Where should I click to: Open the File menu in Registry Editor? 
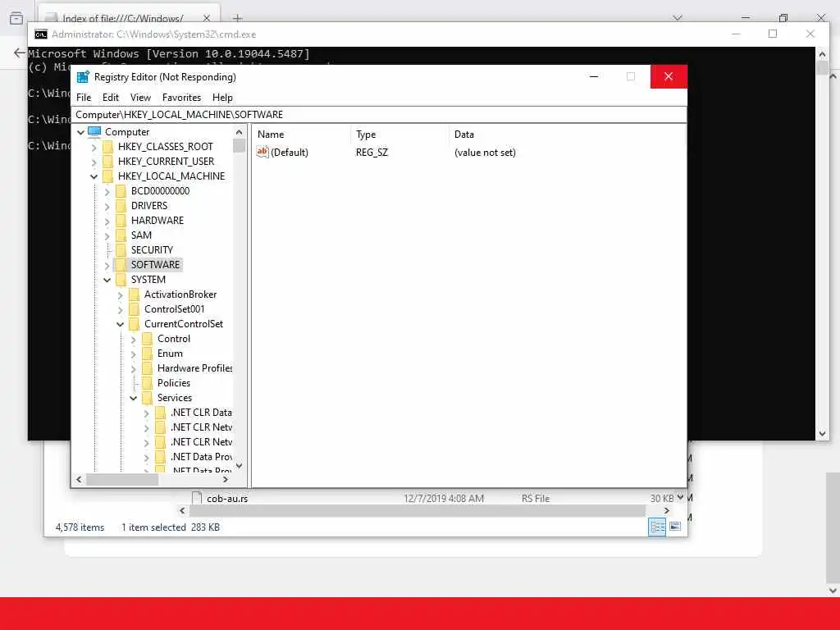click(x=84, y=98)
